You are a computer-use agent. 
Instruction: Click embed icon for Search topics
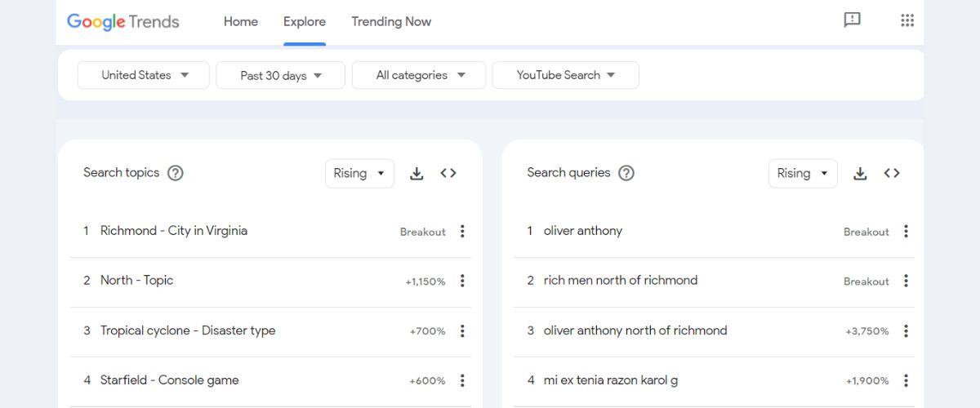pos(448,173)
